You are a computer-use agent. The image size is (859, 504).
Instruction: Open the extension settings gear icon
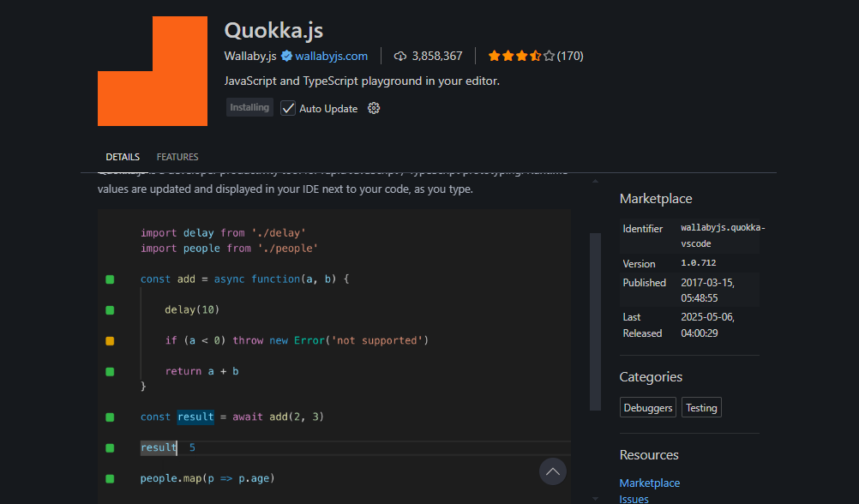pyautogui.click(x=374, y=109)
